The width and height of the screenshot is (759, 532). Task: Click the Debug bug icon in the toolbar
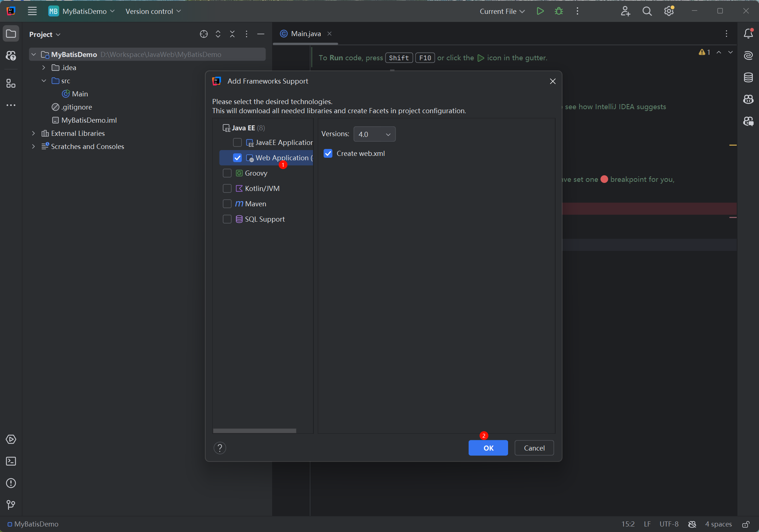coord(558,11)
